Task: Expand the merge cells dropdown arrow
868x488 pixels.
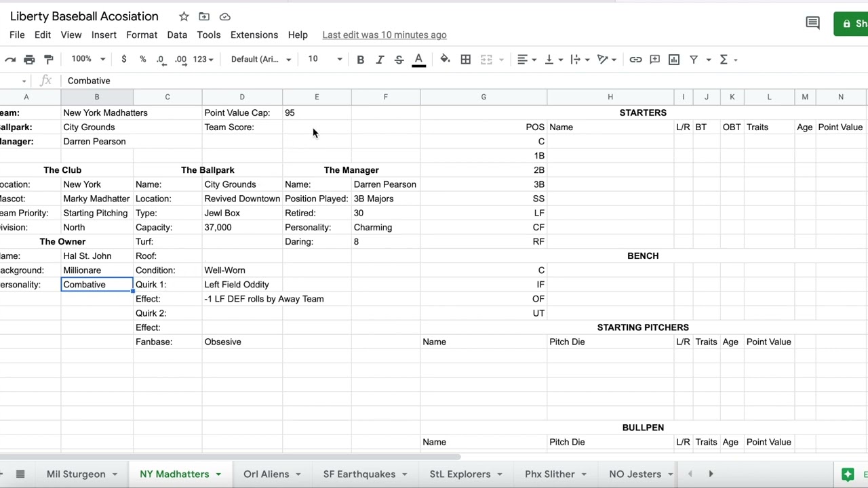Action: click(501, 60)
